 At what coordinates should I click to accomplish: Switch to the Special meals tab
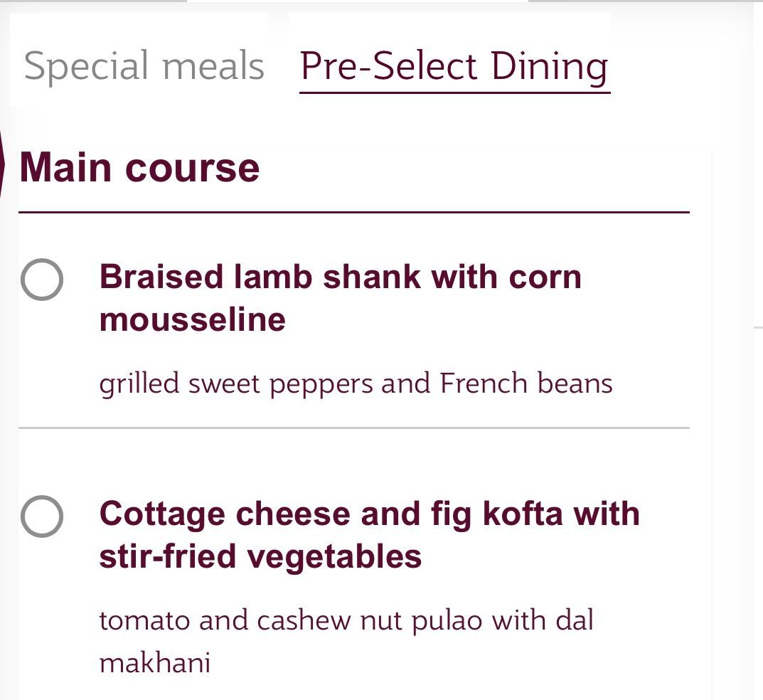(x=144, y=66)
